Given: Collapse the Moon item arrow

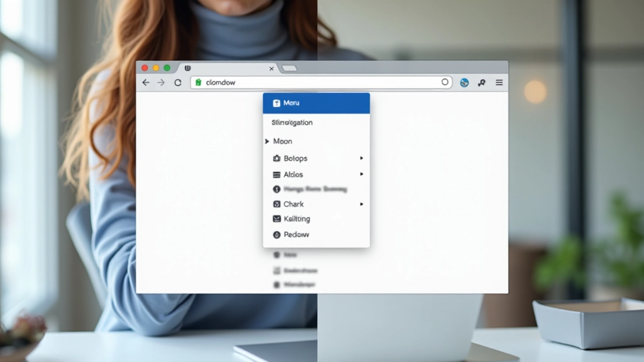Looking at the screenshot, I should [x=268, y=141].
